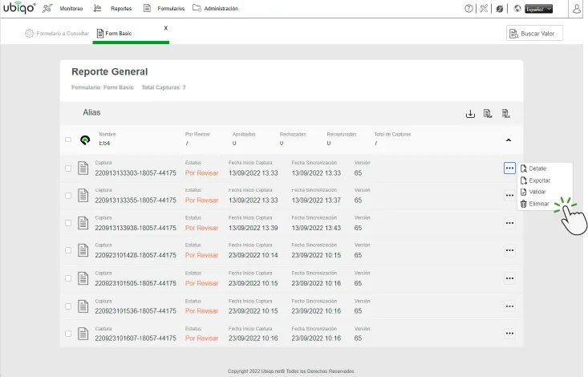Open options menu for capture 220913133938-18057-44175
The height and width of the screenshot is (377, 588).
tap(509, 223)
